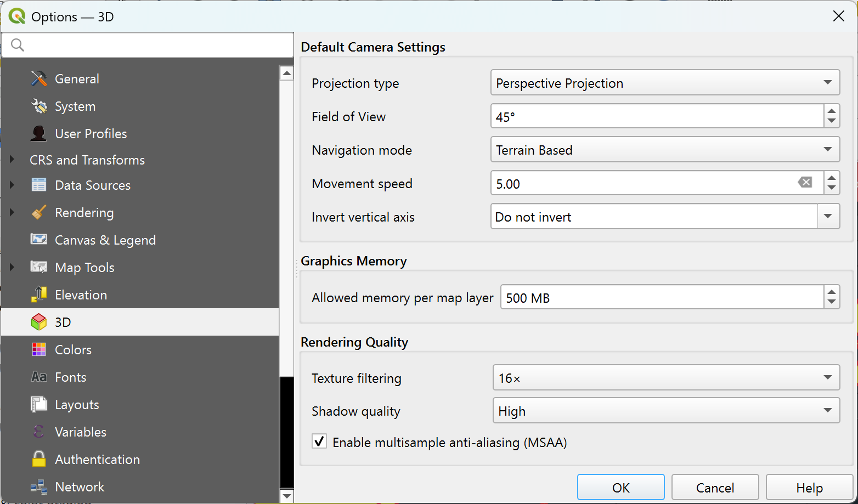
Task: Expand the Map Tools tree node
Action: (12, 267)
